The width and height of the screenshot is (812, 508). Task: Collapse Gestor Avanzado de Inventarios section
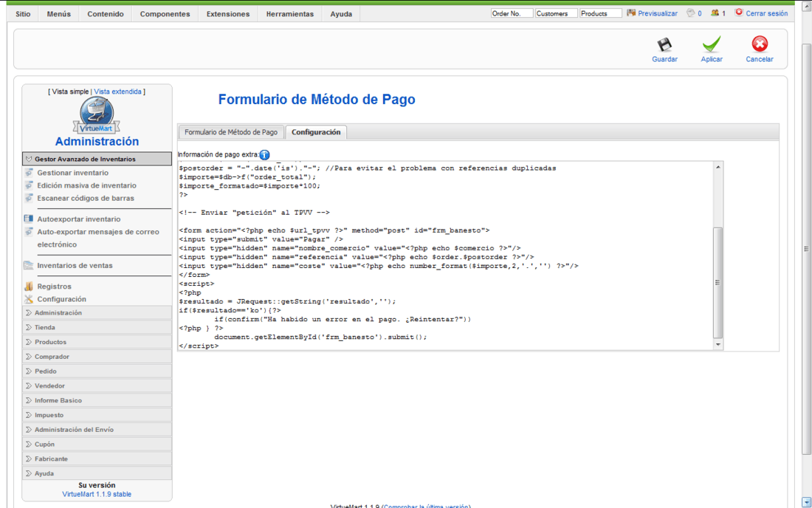[x=97, y=159]
